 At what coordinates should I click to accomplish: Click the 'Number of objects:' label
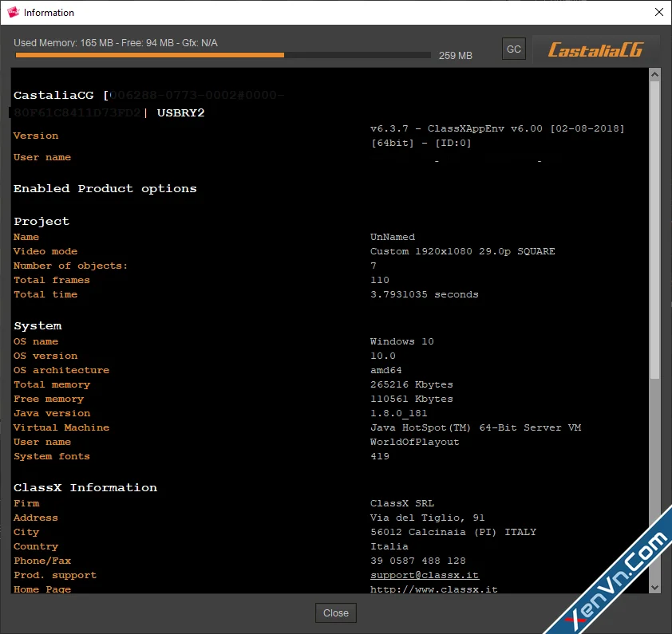(x=70, y=266)
